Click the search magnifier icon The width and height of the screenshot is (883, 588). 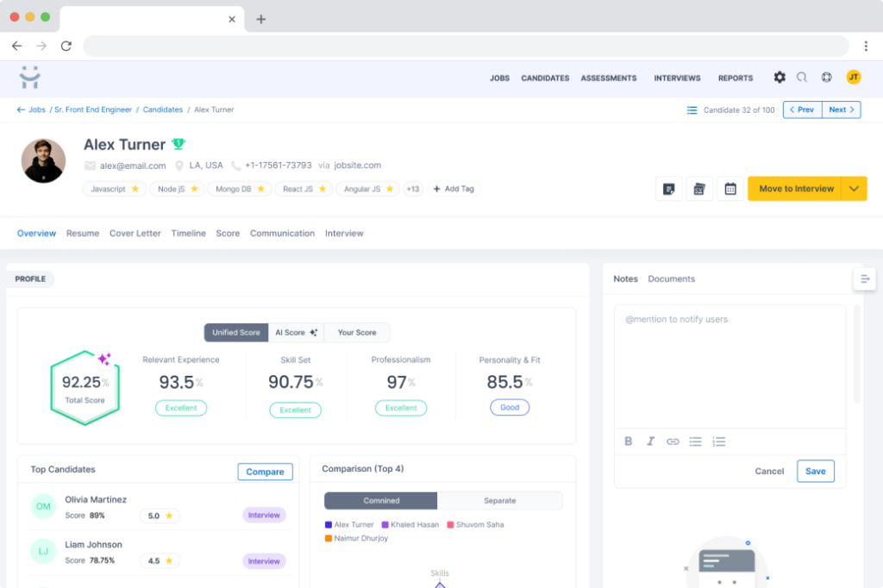coord(802,78)
